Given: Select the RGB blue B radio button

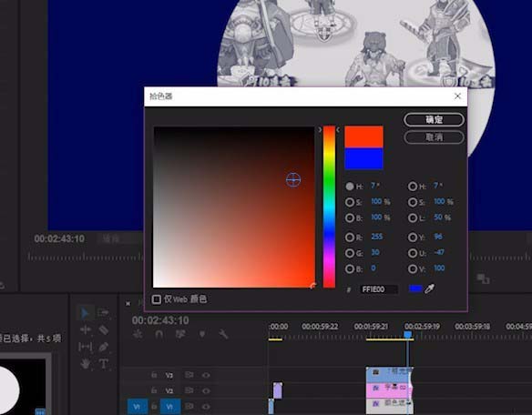Looking at the screenshot, I should point(350,268).
